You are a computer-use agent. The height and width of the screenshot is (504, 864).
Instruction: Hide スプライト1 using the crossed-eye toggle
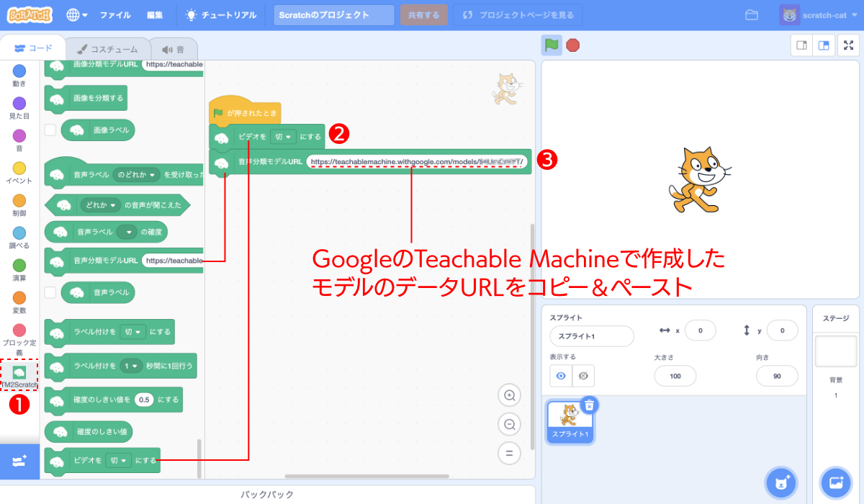coord(582,375)
